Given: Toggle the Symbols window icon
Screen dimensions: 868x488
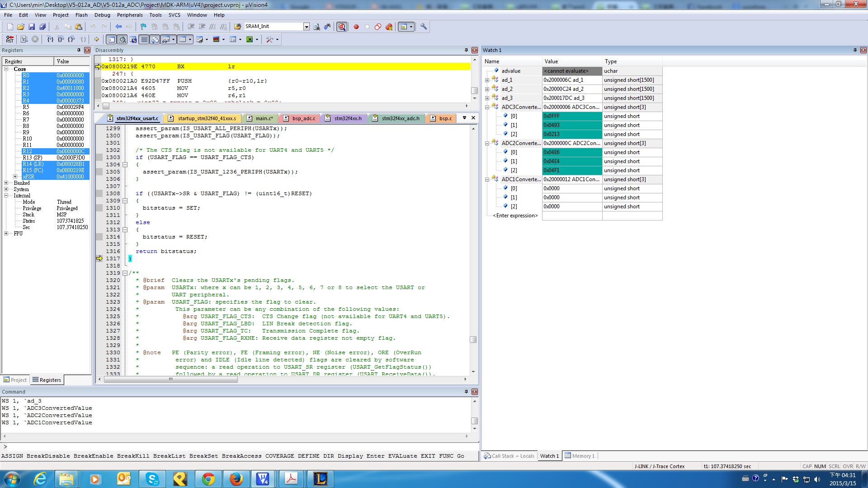Looking at the screenshot, I should point(133,39).
